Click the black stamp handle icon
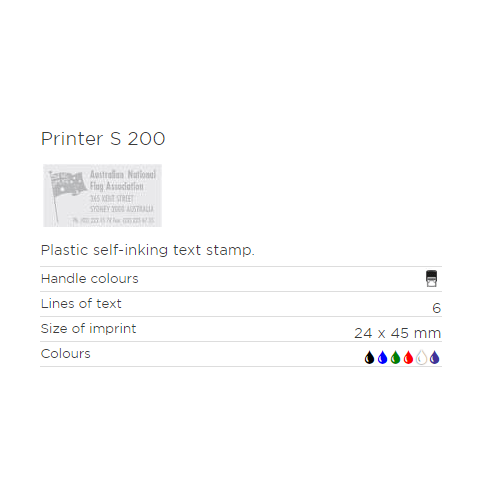This screenshot has width=500, height=498. (x=431, y=279)
